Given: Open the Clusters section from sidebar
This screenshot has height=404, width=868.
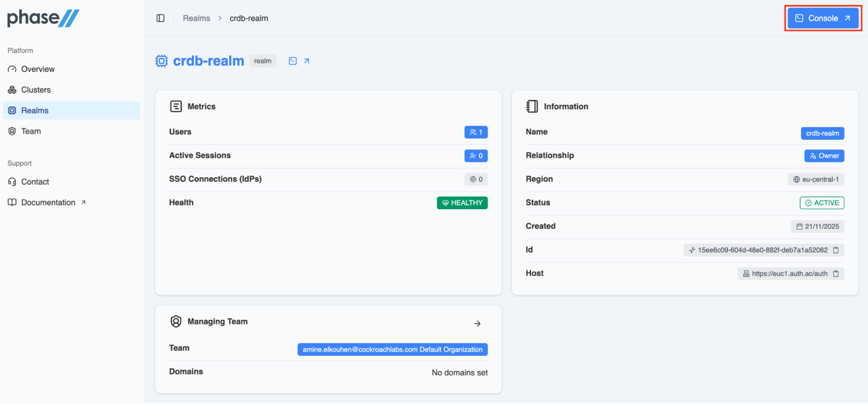Looking at the screenshot, I should point(36,89).
